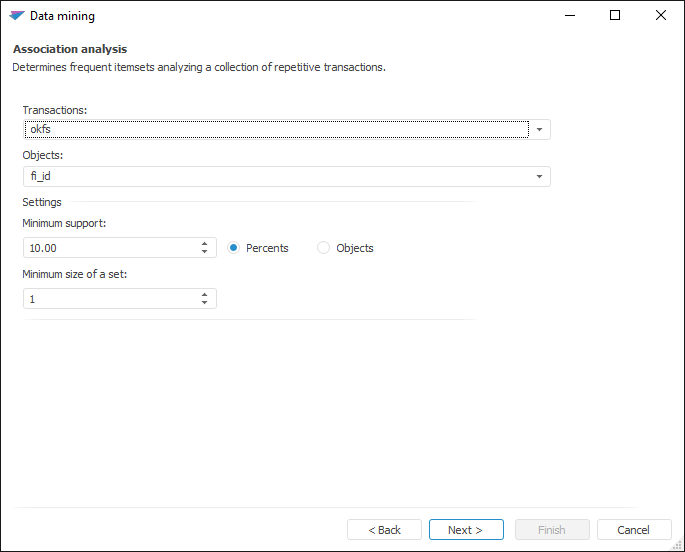Click the Minimum support value field
The image size is (685, 552).
(110, 248)
